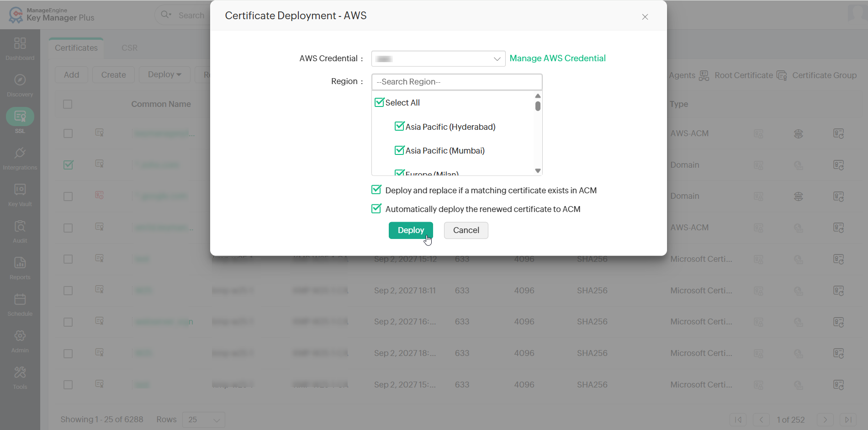Open the Admin gear sidebar icon
Screen dimensions: 868x430
pyautogui.click(x=20, y=336)
